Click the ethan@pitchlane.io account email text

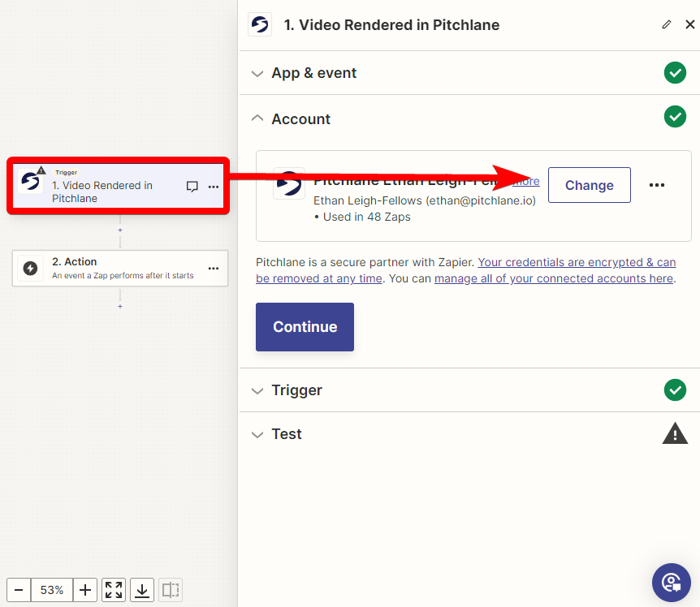click(x=481, y=200)
